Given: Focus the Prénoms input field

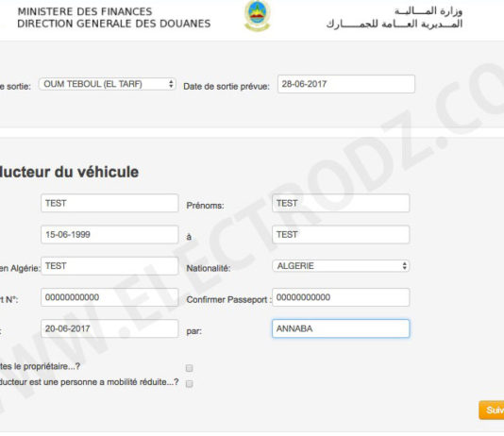Looking at the screenshot, I should (x=341, y=203).
